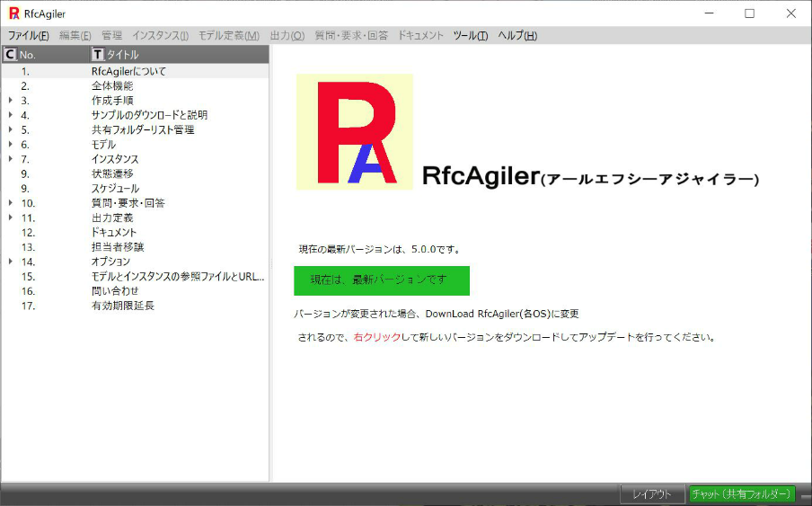This screenshot has width=812, height=506.
Task: Open the ヘルプ(H) menu
Action: coord(517,35)
